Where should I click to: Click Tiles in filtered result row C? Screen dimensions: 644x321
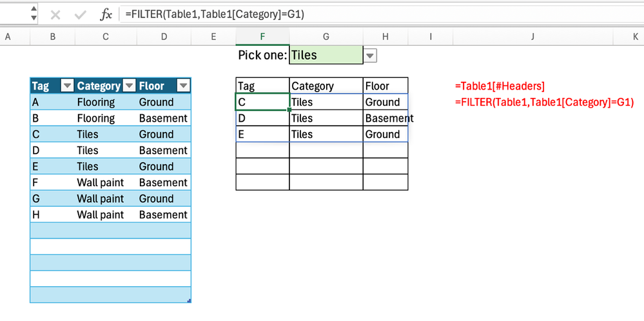pyautogui.click(x=302, y=102)
